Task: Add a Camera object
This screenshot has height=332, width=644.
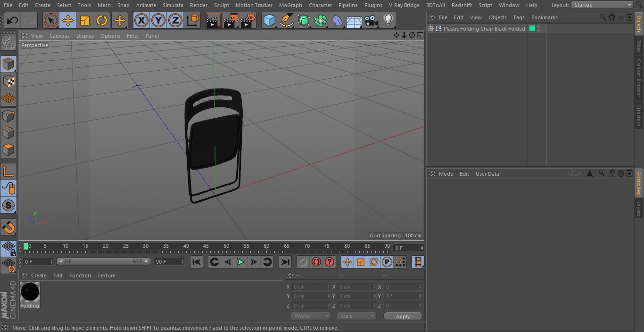Action: [x=372, y=21]
